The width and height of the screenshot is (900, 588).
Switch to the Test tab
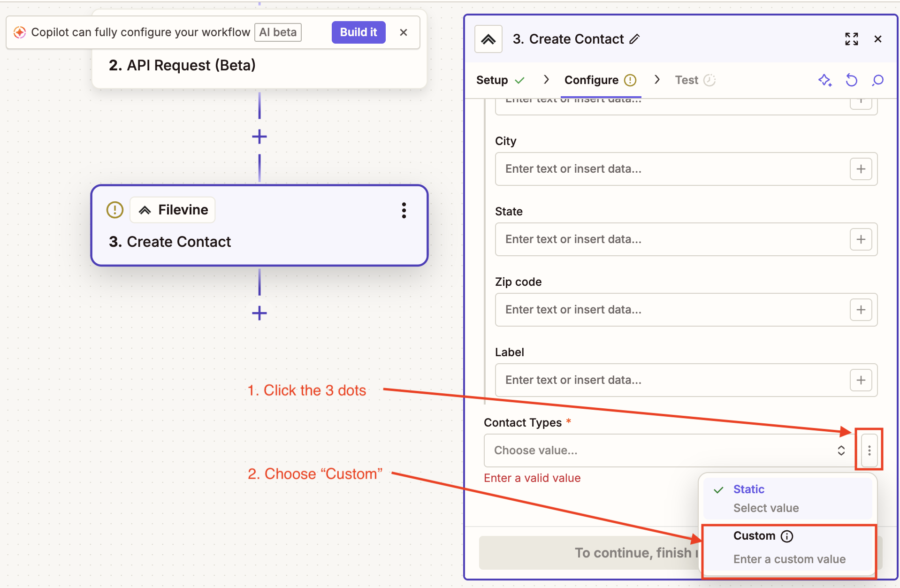pyautogui.click(x=686, y=80)
